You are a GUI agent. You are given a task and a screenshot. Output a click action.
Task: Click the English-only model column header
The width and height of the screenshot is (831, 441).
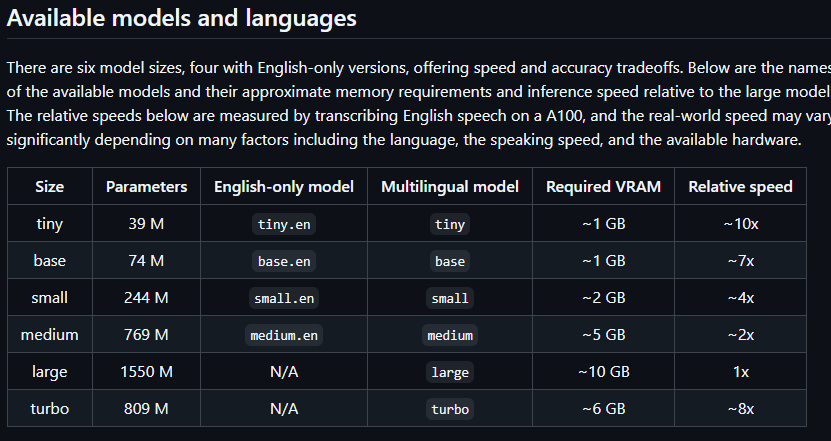(284, 187)
